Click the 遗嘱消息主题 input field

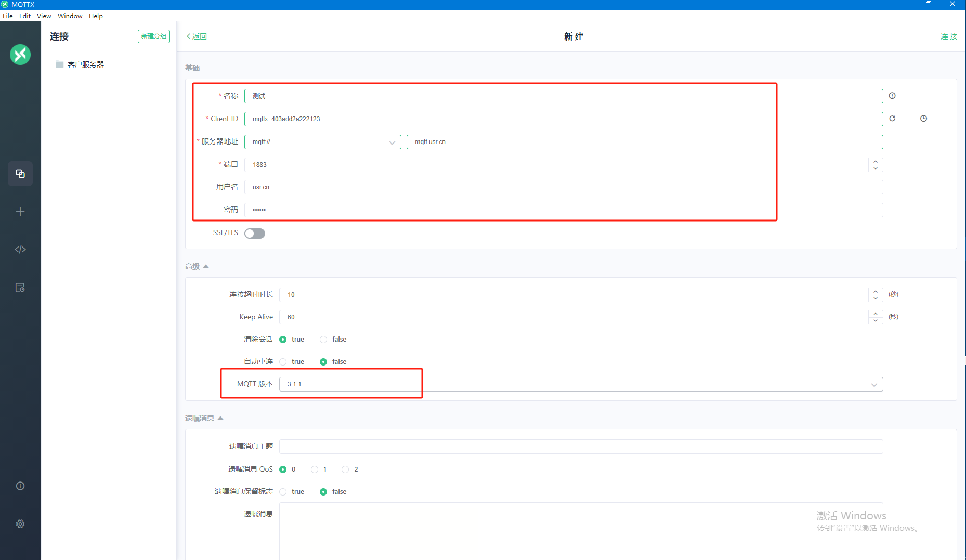point(580,447)
